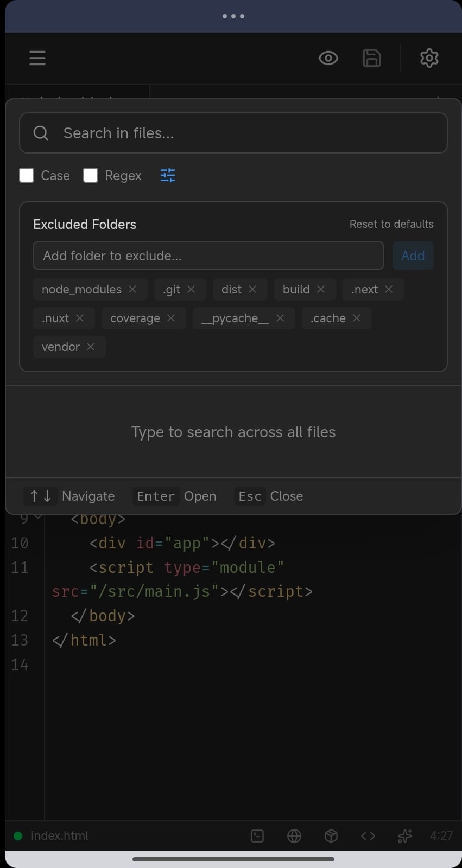
Task: Click the Type to search across all files text
Action: pyautogui.click(x=233, y=432)
